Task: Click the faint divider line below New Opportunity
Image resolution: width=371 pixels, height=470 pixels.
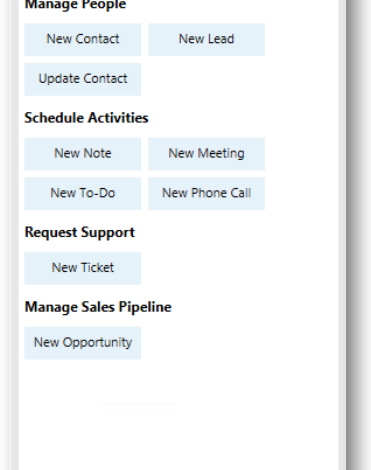Action: [138, 404]
